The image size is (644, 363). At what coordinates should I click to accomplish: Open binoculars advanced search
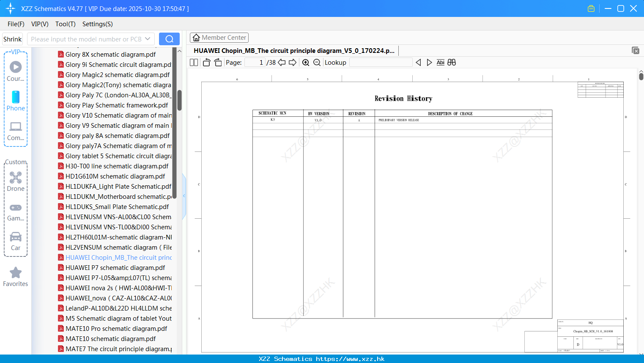click(452, 62)
